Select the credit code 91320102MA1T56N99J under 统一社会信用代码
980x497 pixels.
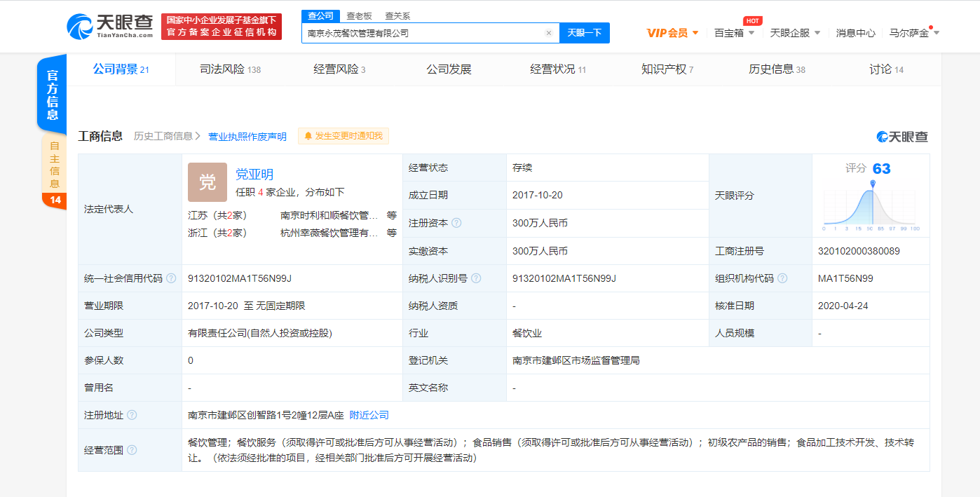240,278
